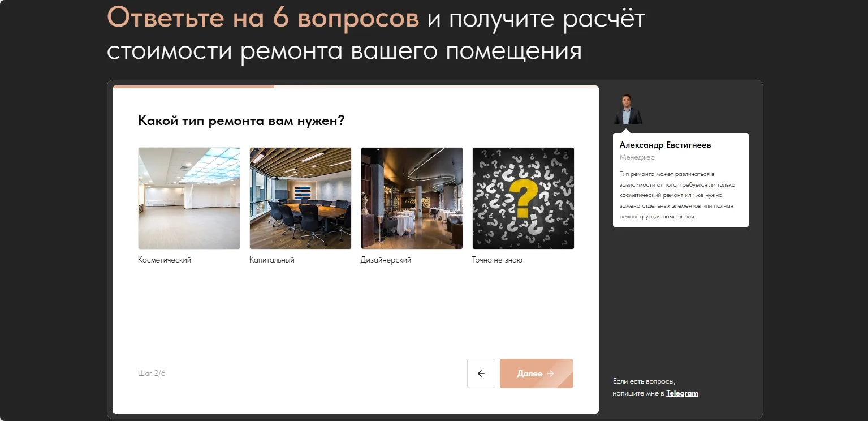The height and width of the screenshot is (421, 868).
Task: Click the heading Ответьте на 6 вопросов
Action: point(263,18)
